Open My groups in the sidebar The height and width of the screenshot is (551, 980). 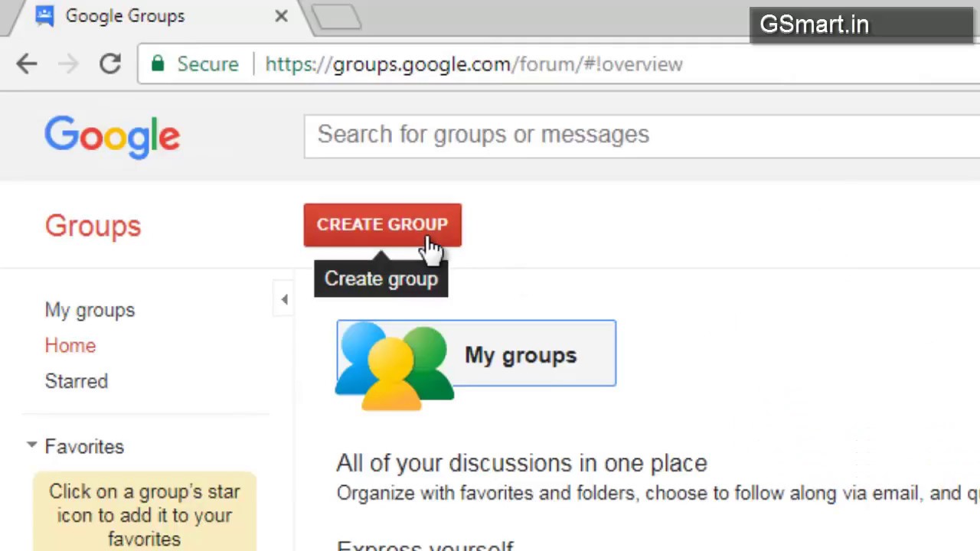point(90,310)
